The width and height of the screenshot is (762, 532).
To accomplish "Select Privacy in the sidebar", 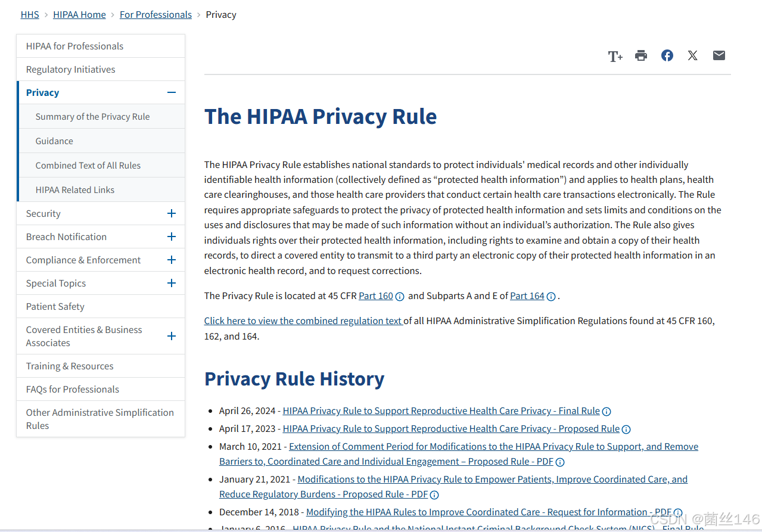I will point(42,92).
